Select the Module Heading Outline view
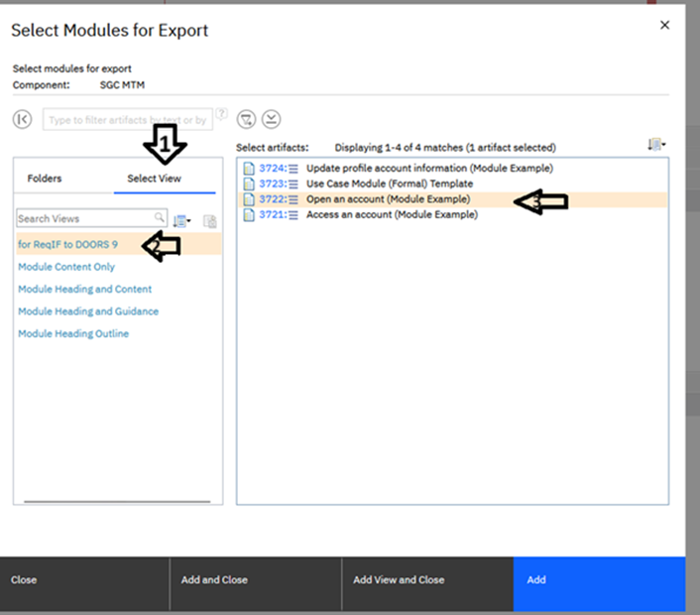The image size is (700, 615). 73,333
